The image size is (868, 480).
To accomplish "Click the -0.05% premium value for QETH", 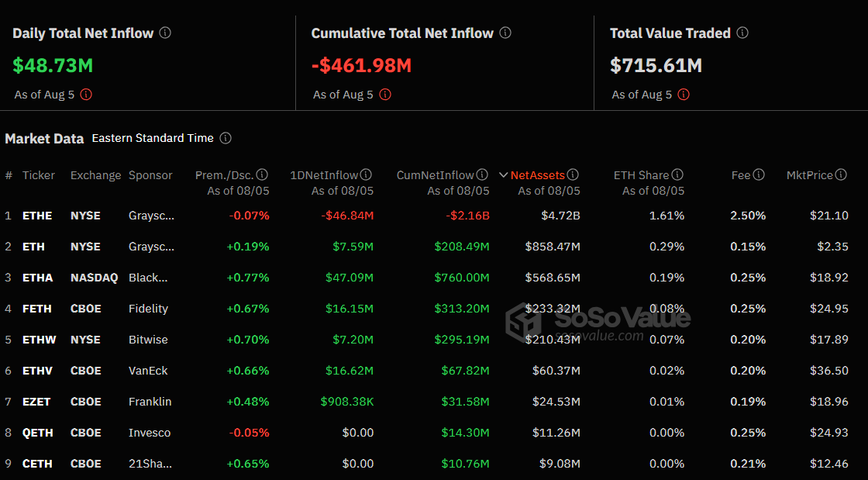I will (x=249, y=433).
